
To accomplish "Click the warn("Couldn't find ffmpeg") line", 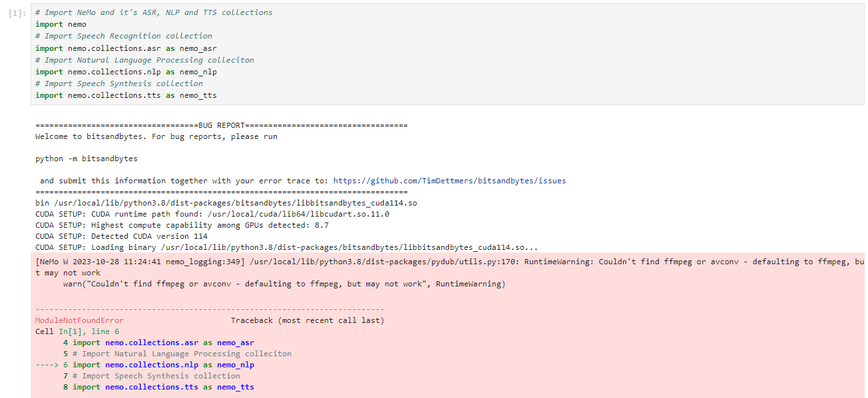I will (284, 284).
